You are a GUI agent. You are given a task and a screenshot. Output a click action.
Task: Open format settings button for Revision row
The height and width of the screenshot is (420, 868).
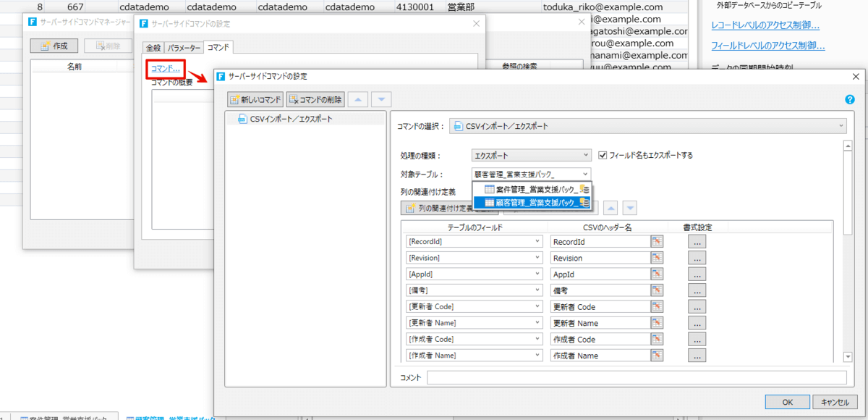click(x=697, y=258)
